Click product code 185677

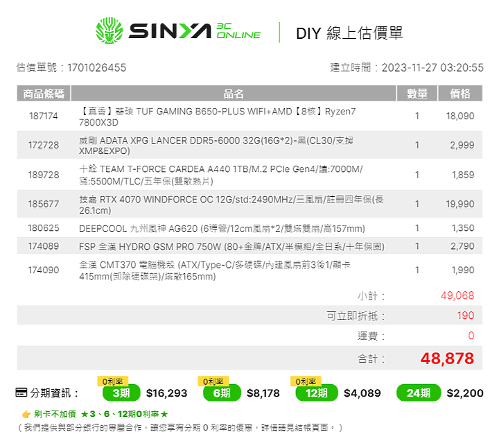[44, 204]
